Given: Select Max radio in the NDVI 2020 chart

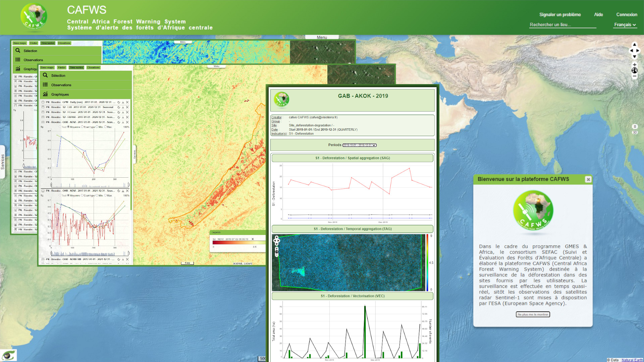Looking at the screenshot, I should (105, 127).
